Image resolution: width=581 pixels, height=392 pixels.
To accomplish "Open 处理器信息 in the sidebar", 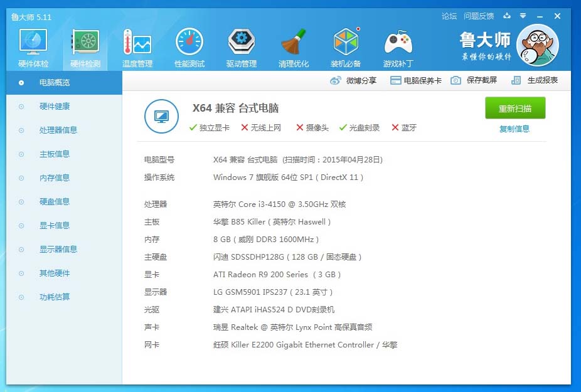I will point(64,130).
